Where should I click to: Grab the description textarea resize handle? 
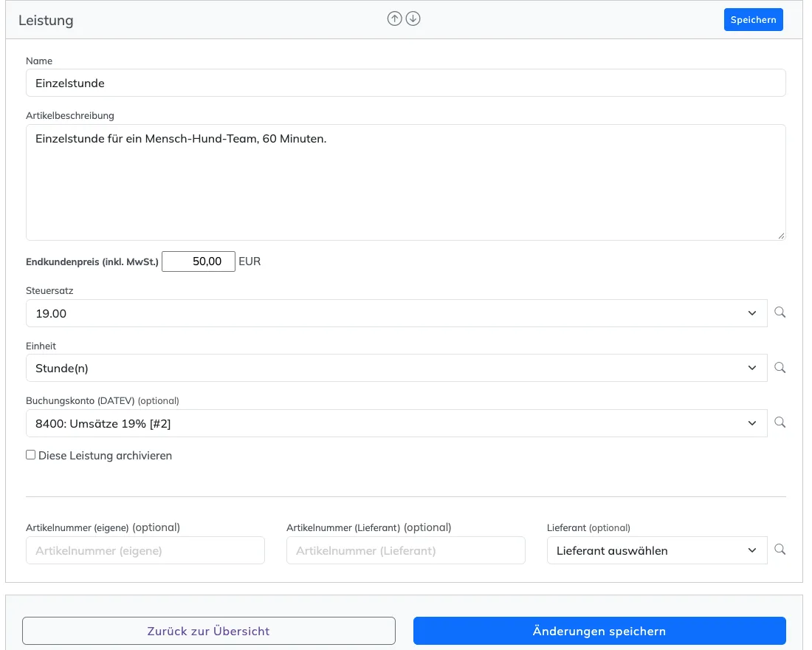781,236
